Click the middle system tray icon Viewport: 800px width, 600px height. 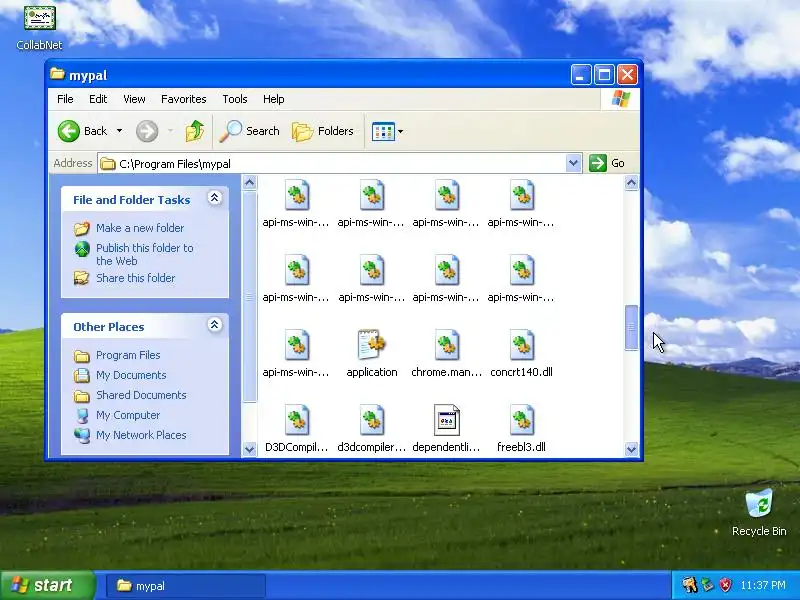pyautogui.click(x=707, y=585)
